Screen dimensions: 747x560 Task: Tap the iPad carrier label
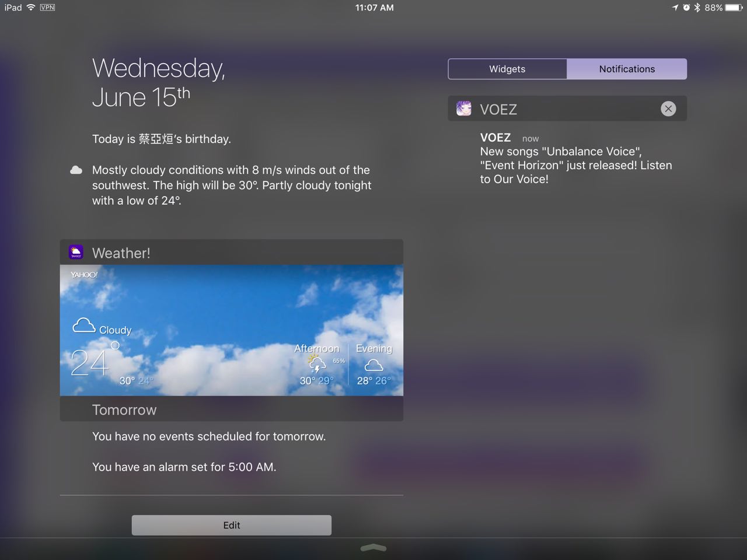click(13, 8)
